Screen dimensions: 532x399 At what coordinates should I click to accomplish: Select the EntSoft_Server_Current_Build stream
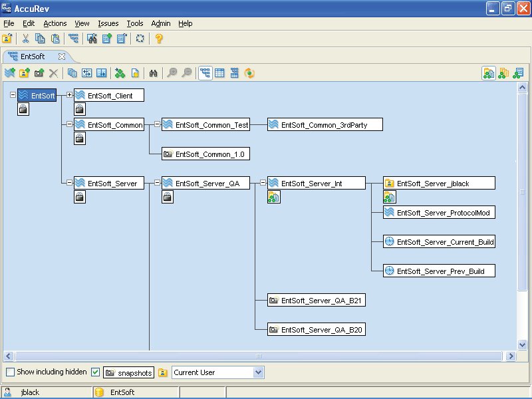(439, 241)
